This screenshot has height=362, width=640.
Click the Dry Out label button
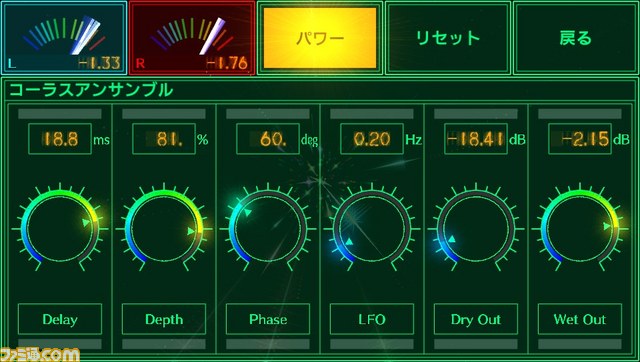coord(476,319)
